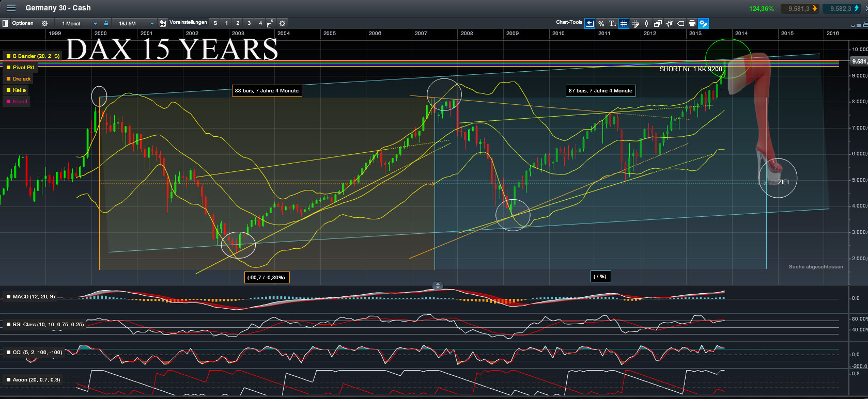This screenshot has width=868, height=399.
Task: Select the percent scale tool
Action: (x=601, y=23)
